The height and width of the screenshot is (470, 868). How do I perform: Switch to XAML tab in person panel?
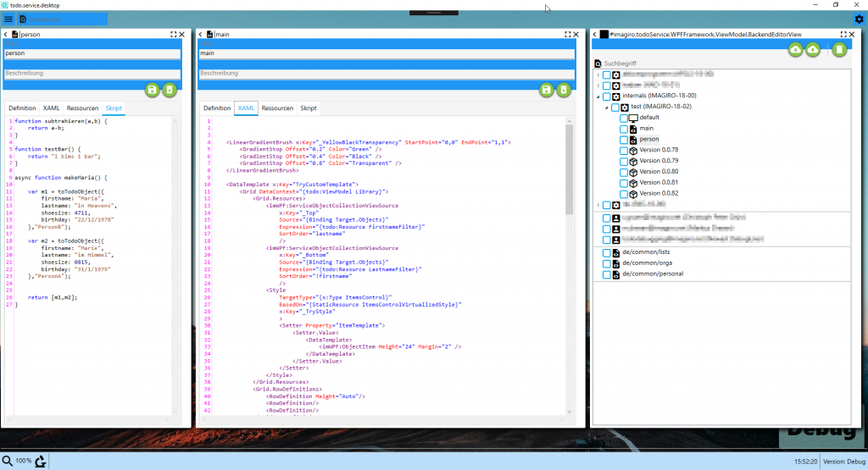point(52,108)
